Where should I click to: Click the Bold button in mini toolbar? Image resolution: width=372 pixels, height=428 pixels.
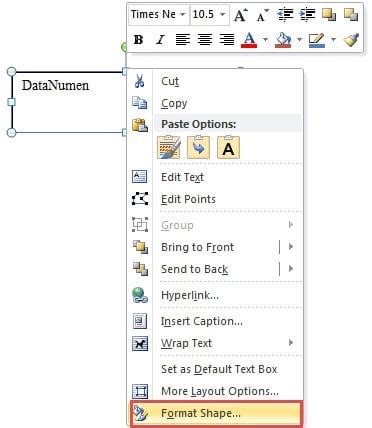[x=138, y=40]
